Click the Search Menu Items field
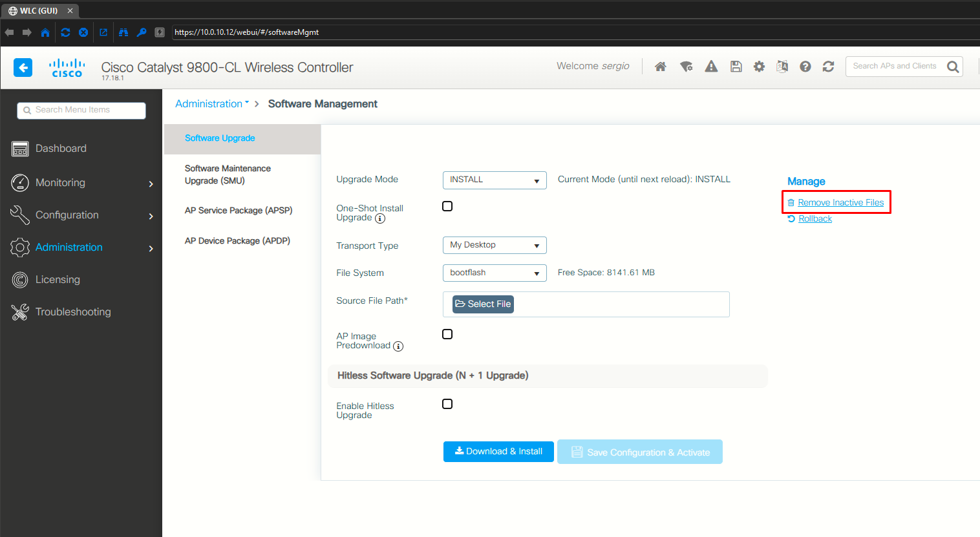 (x=81, y=111)
